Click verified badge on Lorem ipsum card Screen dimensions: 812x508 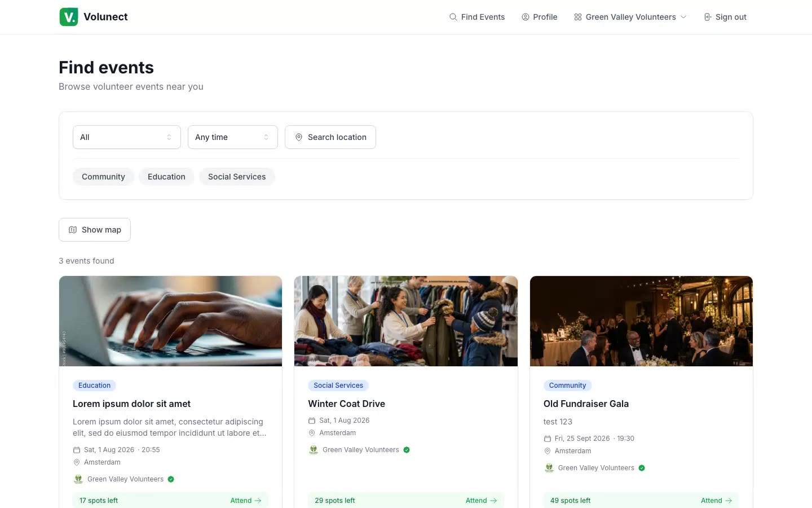[171, 479]
